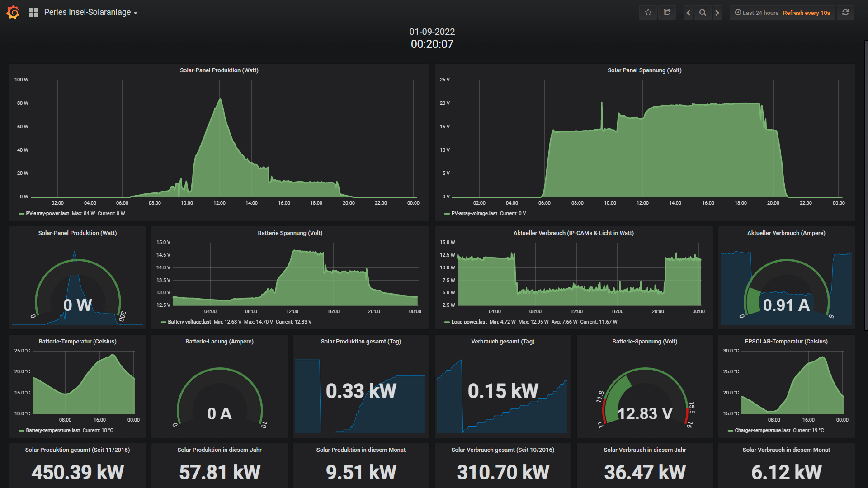The width and height of the screenshot is (868, 488).
Task: Toggle PV-array-power.last legend series
Action: click(x=47, y=213)
